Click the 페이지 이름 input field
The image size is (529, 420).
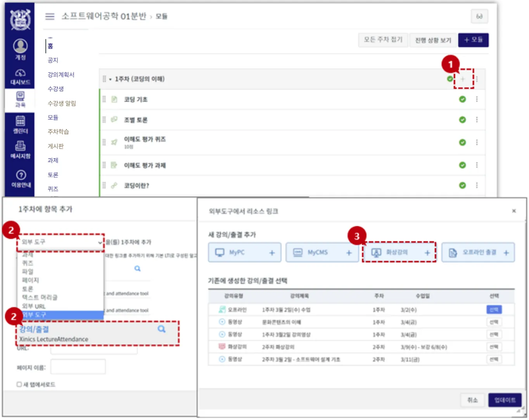78,367
